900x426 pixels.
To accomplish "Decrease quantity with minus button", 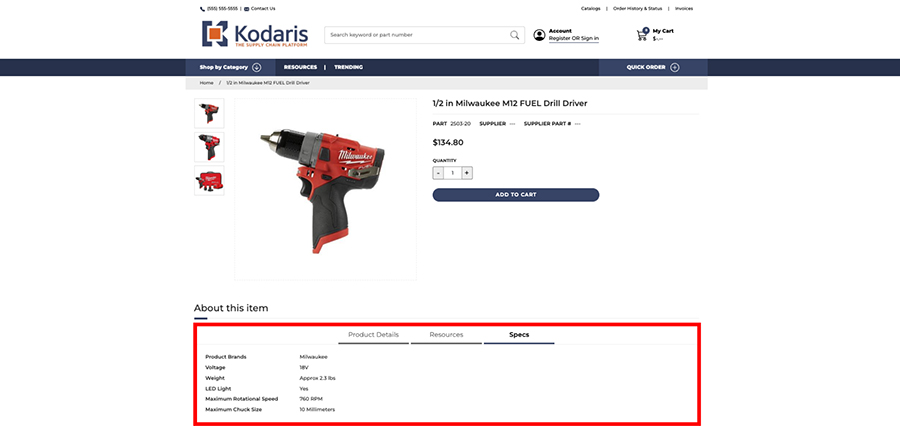I will click(439, 173).
